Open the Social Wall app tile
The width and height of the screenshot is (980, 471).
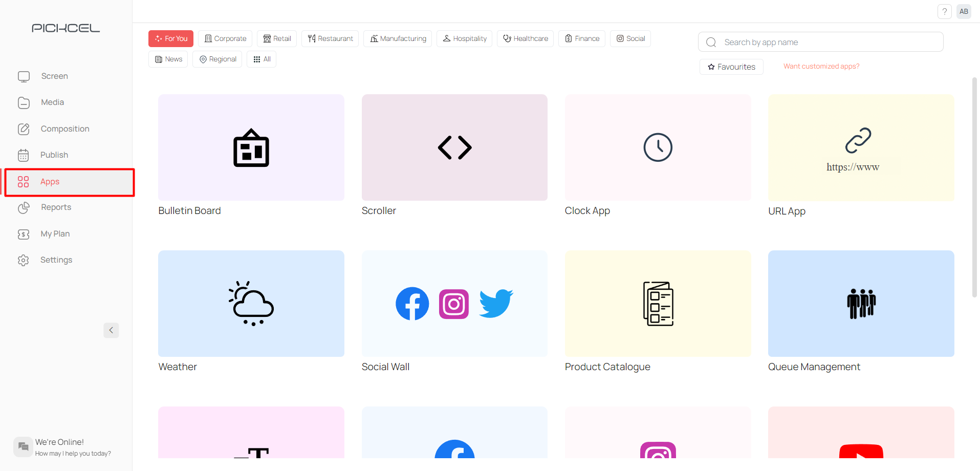[x=454, y=304]
